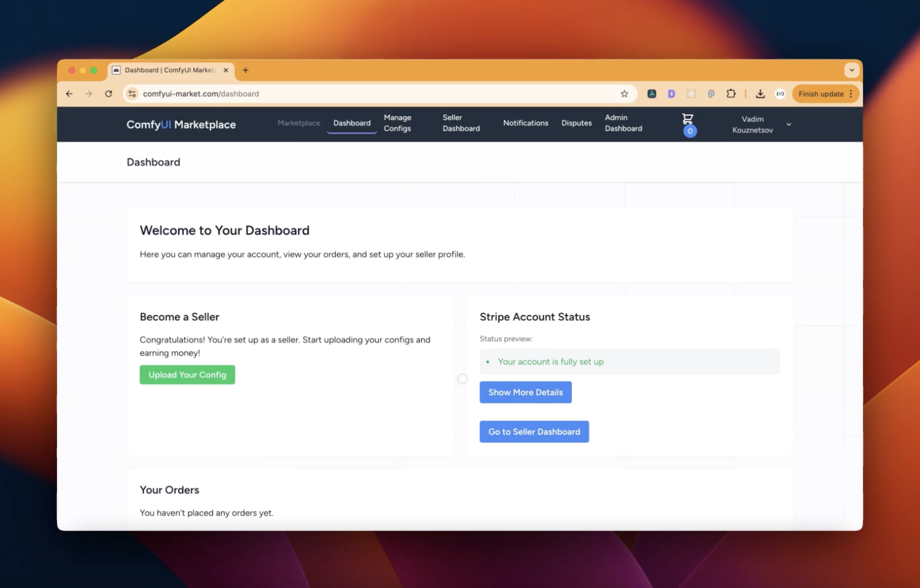This screenshot has height=588, width=920.
Task: Bookmark page with star icon
Action: coord(624,94)
